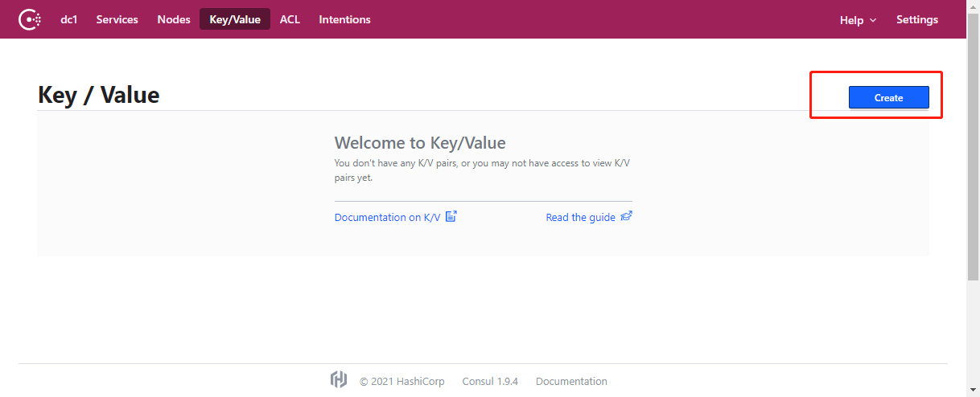Screen dimensions: 980x397
Task: Open the Intentions page
Action: coord(344,19)
